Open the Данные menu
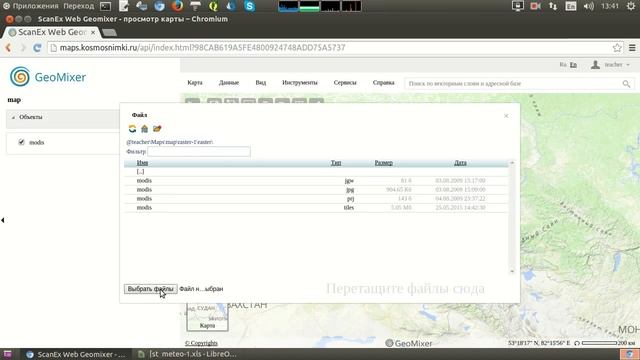Screen dimensions: 640x360 click(229, 82)
